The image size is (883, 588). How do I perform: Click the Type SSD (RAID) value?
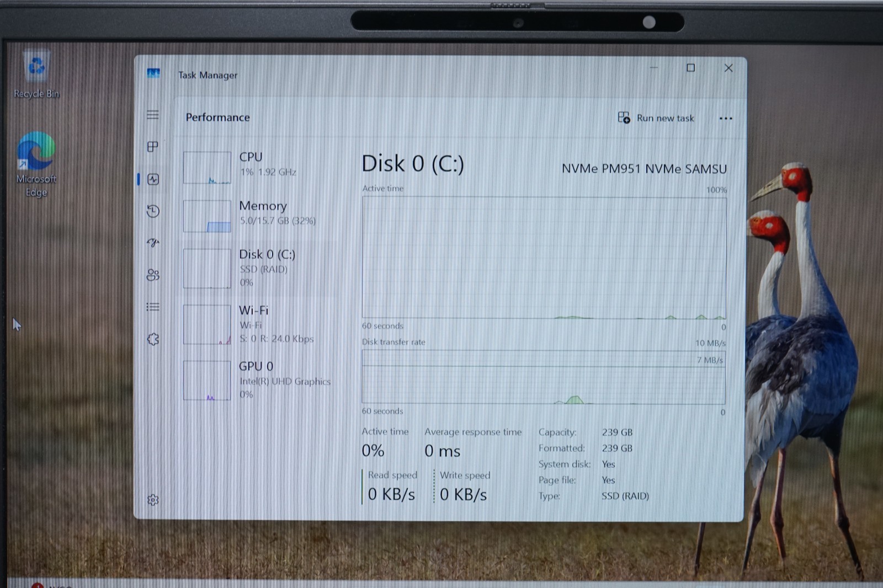pos(625,496)
